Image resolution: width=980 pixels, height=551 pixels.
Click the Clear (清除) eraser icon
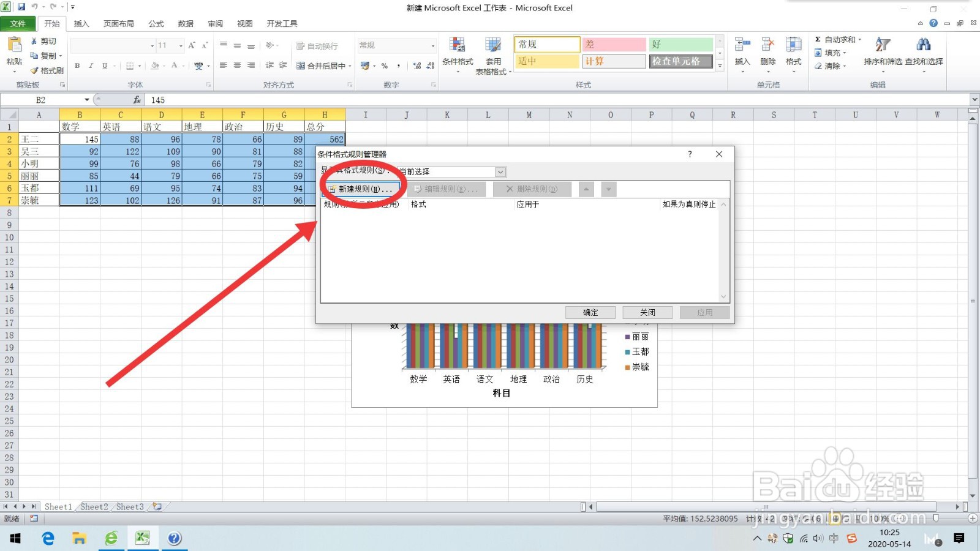818,66
